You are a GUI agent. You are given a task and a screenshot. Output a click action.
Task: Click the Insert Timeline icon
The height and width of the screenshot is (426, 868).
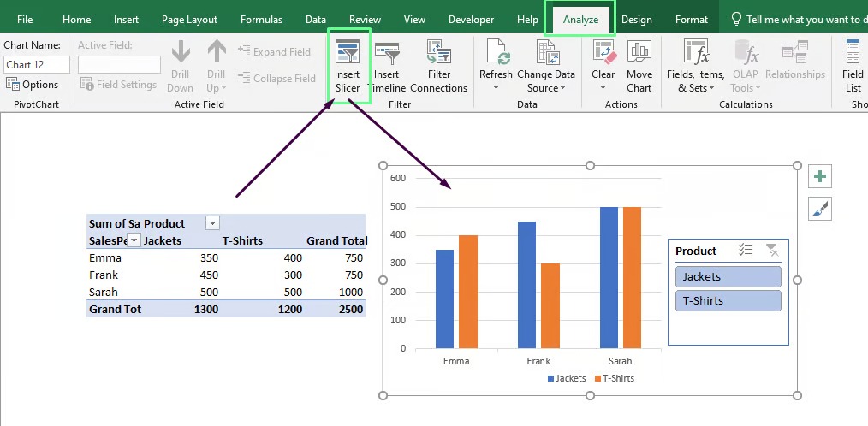(x=386, y=53)
